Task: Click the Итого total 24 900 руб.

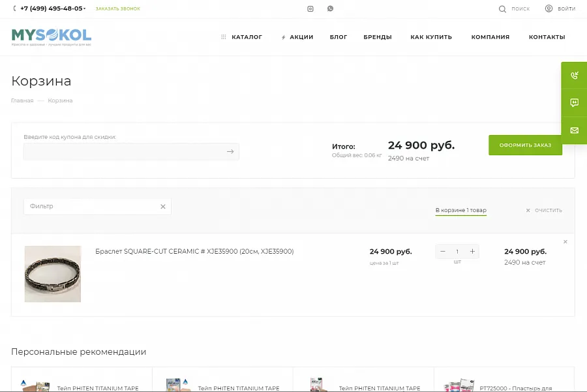Action: coord(421,145)
